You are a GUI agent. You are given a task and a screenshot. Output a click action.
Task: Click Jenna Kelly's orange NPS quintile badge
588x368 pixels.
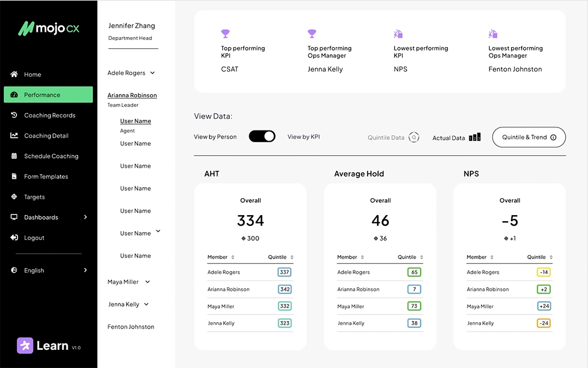pos(543,323)
